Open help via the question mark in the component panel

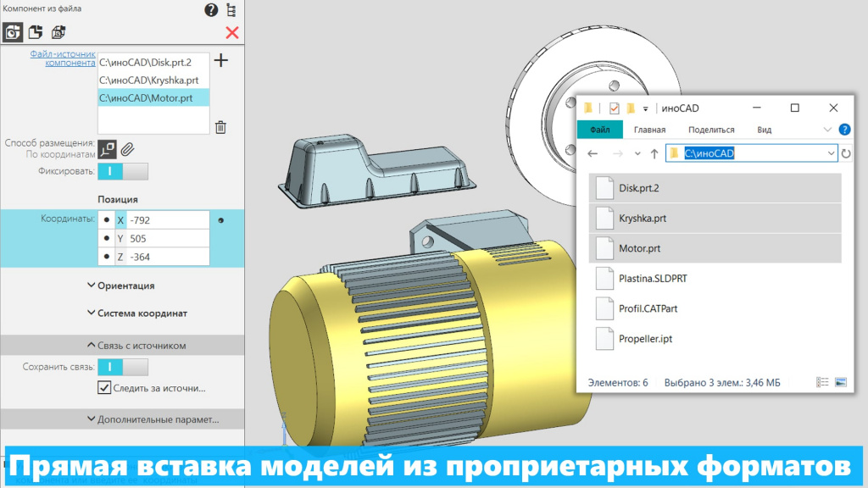(211, 10)
